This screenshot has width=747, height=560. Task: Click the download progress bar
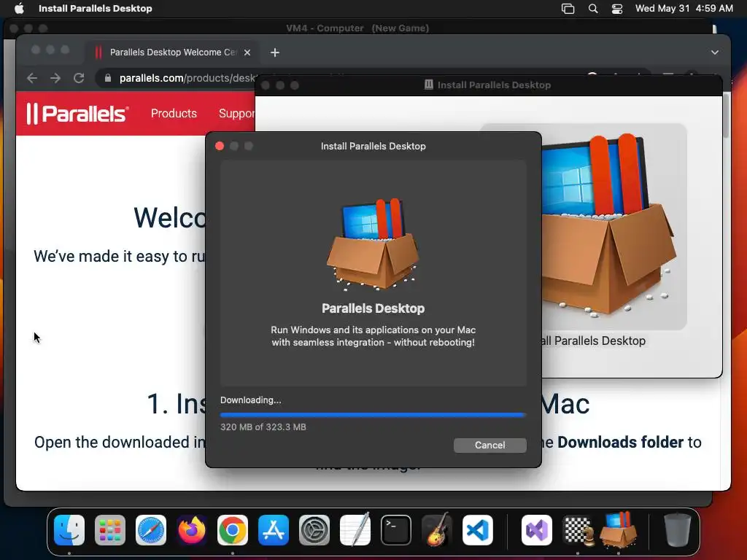373,415
